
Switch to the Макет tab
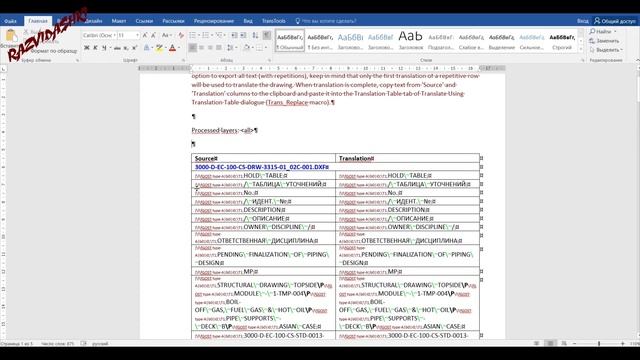(119, 21)
